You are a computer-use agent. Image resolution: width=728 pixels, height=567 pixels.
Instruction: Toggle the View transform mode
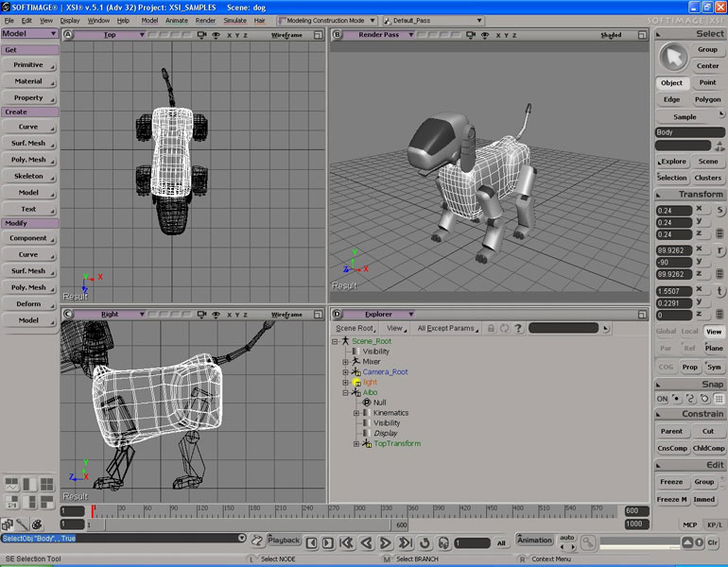pyautogui.click(x=714, y=332)
